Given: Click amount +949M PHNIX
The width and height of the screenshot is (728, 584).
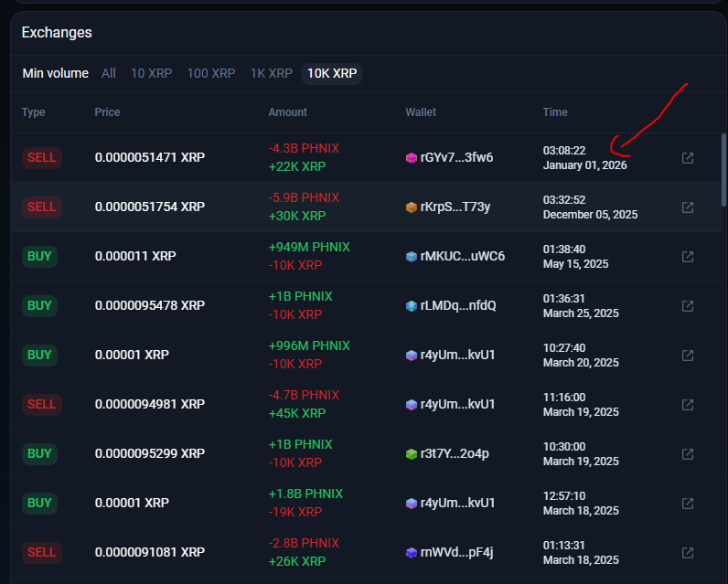Looking at the screenshot, I should click(x=309, y=248).
